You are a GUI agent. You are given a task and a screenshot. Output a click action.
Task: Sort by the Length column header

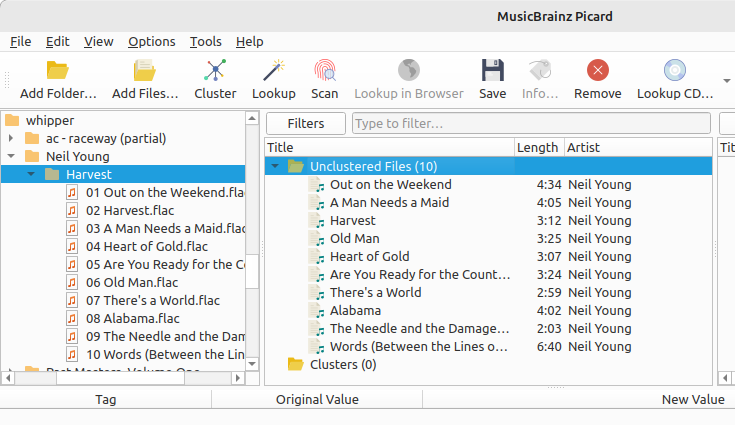[539, 148]
